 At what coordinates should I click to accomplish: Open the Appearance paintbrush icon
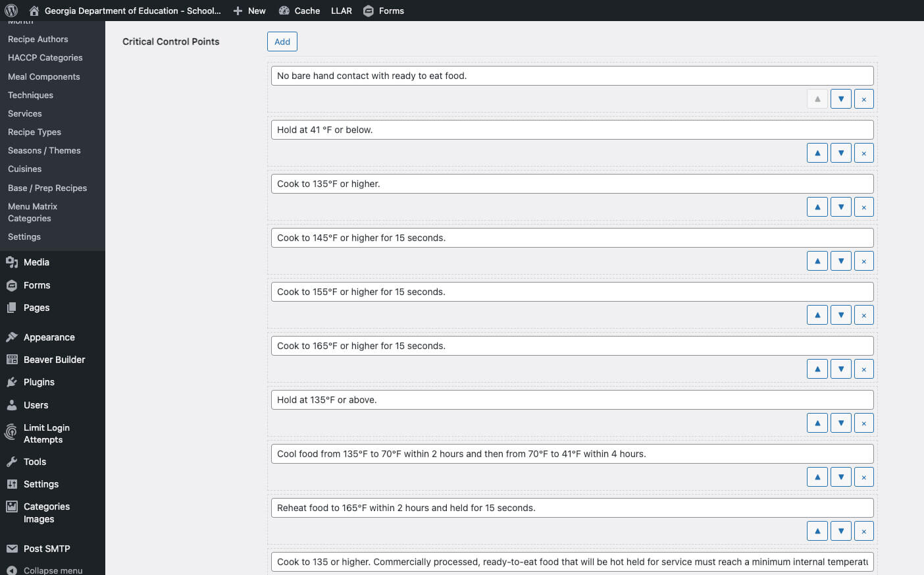pyautogui.click(x=11, y=337)
